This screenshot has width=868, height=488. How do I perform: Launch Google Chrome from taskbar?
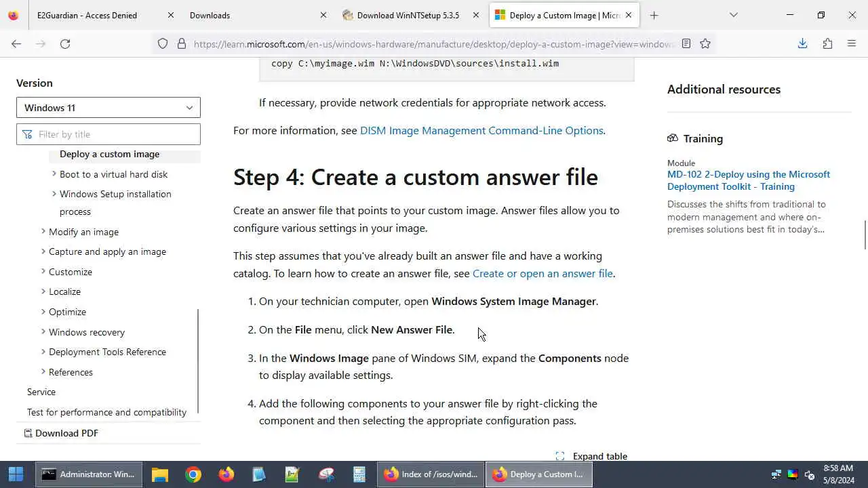[x=193, y=474]
